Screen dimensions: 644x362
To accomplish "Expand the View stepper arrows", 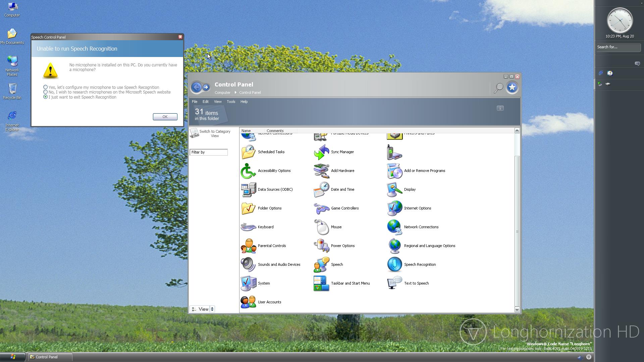I will pos(212,309).
